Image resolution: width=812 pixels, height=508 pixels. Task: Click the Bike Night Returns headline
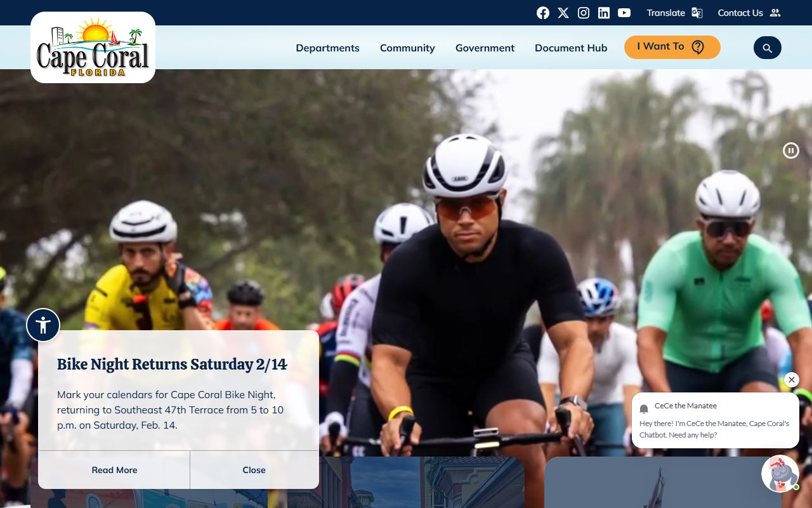(x=172, y=364)
